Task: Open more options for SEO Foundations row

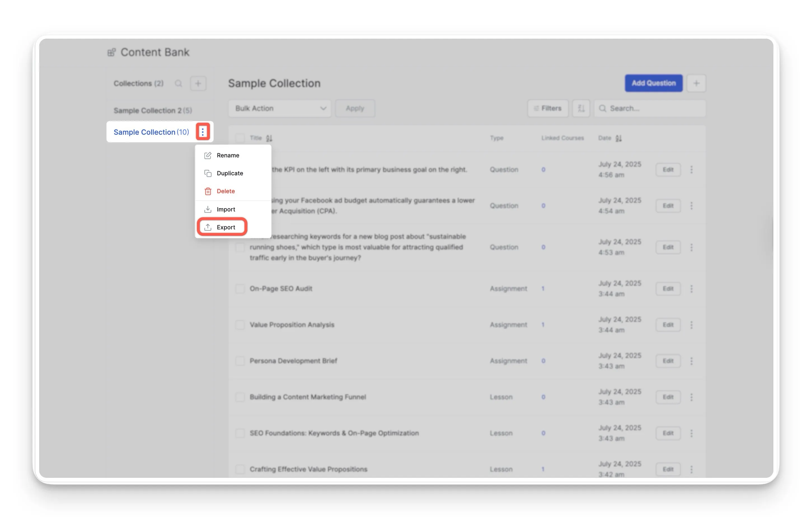Action: (691, 433)
